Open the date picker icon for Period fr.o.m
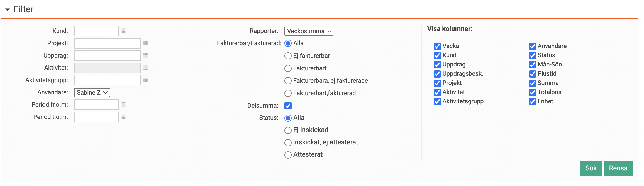Viewport: 644px width, 186px height. tap(123, 104)
